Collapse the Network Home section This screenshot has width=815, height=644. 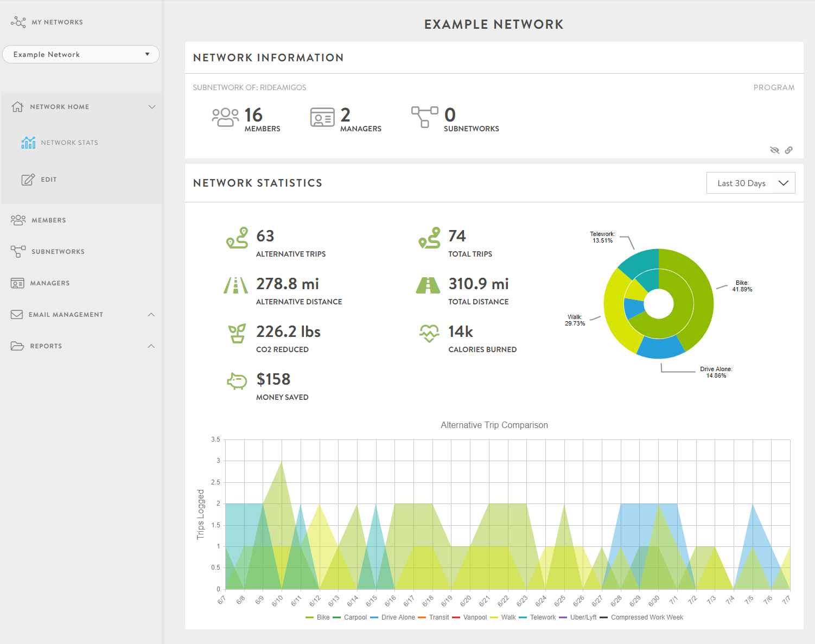[x=152, y=107]
